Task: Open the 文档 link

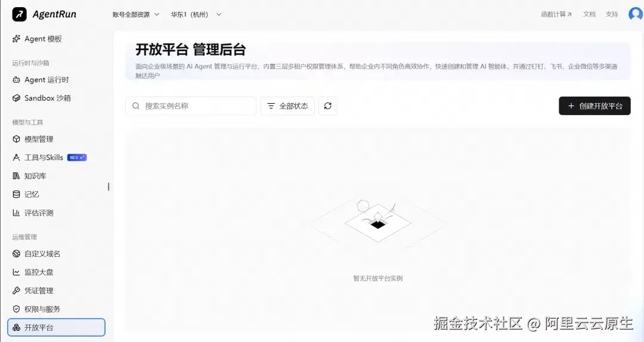Action: coord(589,14)
